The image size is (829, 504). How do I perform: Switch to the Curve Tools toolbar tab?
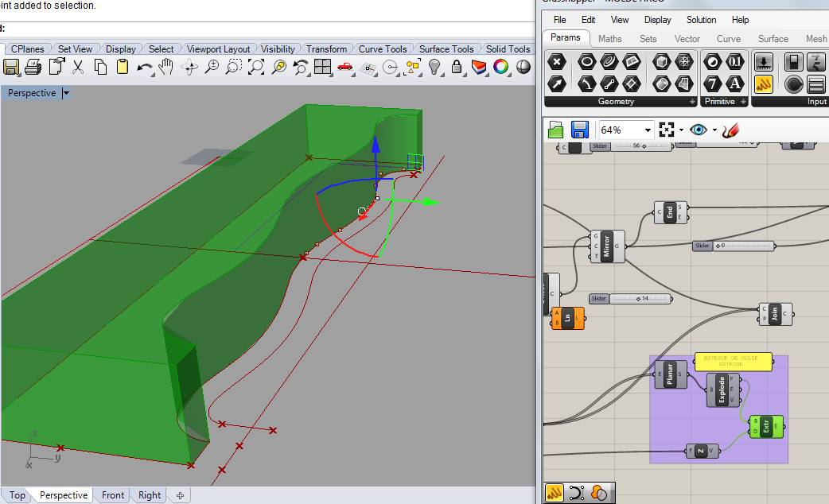click(383, 49)
